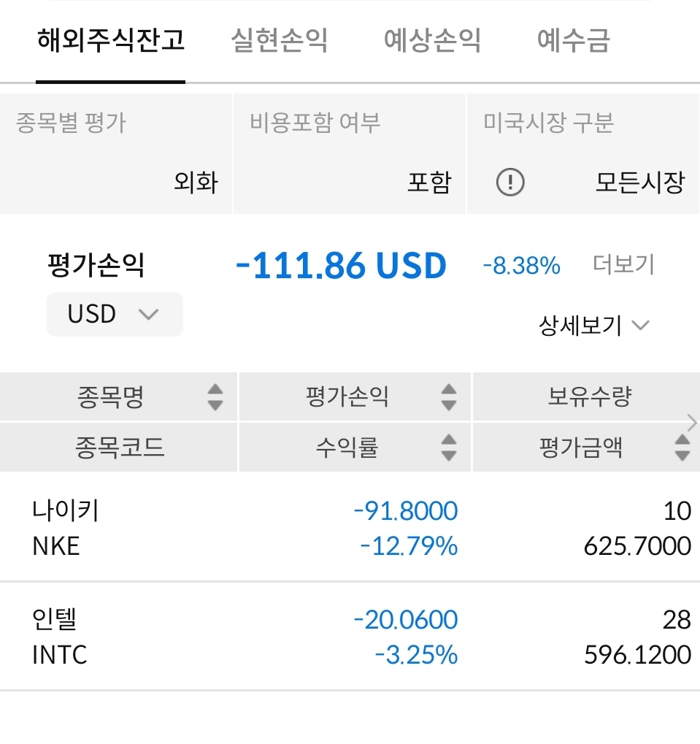
Task: Sort holdings by 평가금액 arrows
Action: (x=682, y=447)
